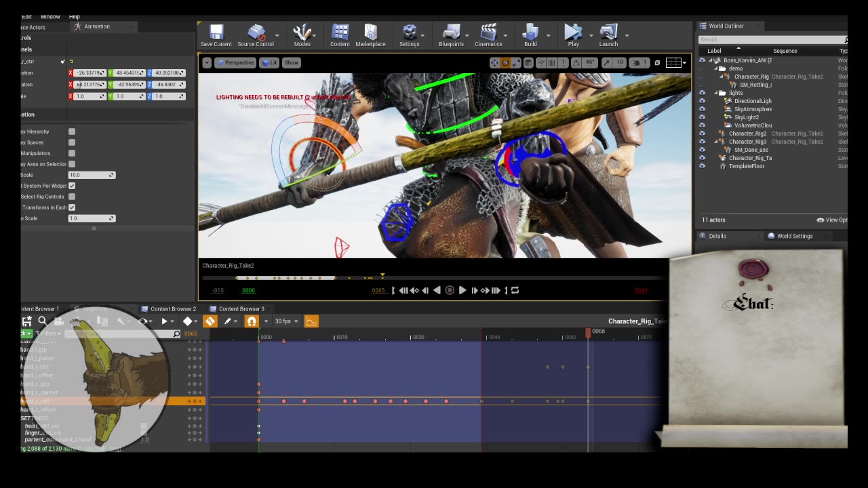Hide SkyLight2 via its eye icon
868x488 pixels.
coord(702,117)
